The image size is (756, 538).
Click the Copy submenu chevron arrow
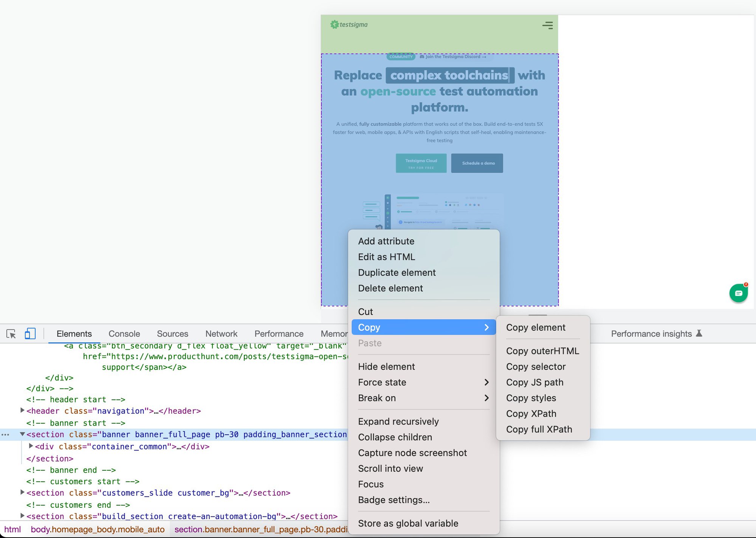coord(486,327)
